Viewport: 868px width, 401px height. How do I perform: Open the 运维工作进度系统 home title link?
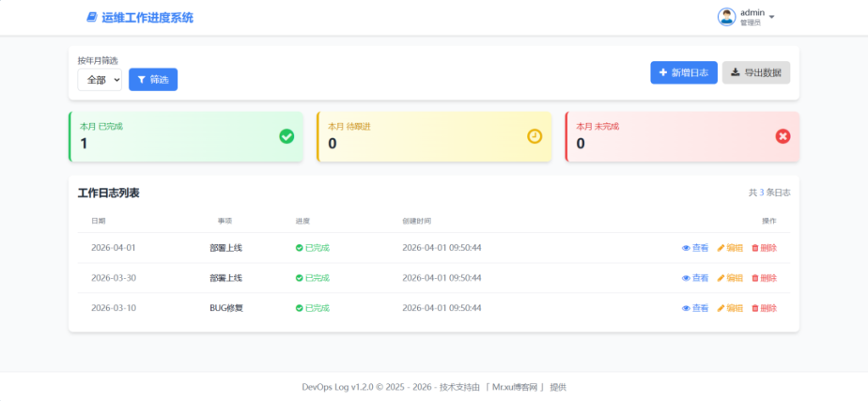pos(147,18)
